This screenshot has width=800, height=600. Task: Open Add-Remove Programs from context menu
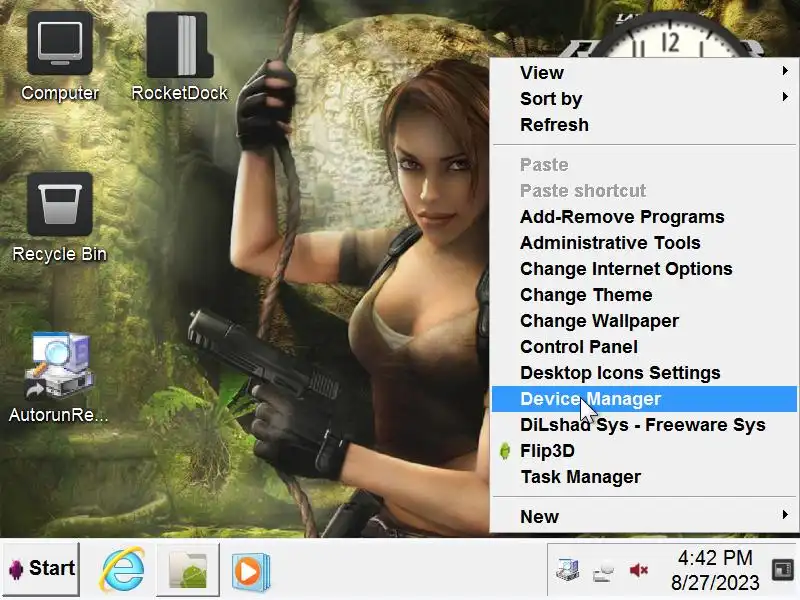click(x=644, y=217)
